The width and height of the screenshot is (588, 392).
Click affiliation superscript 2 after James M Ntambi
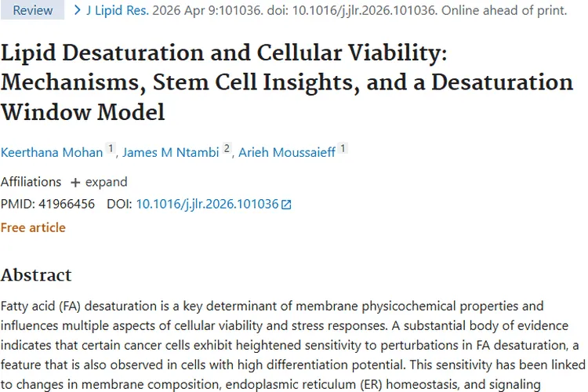tap(227, 148)
